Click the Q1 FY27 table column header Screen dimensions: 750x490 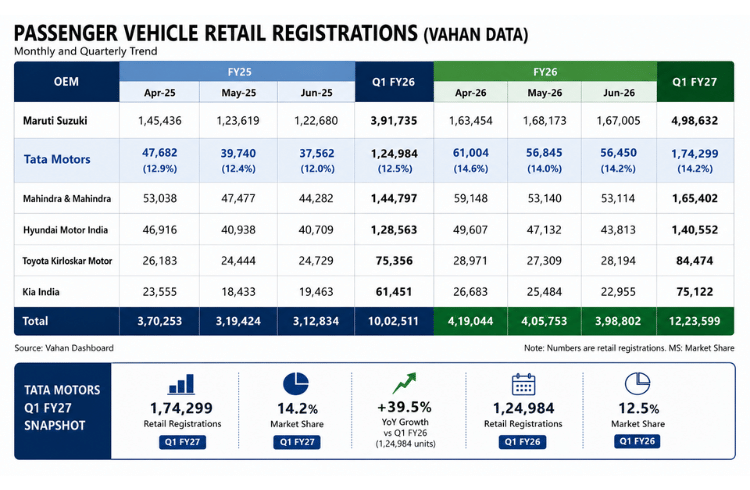[x=695, y=82]
